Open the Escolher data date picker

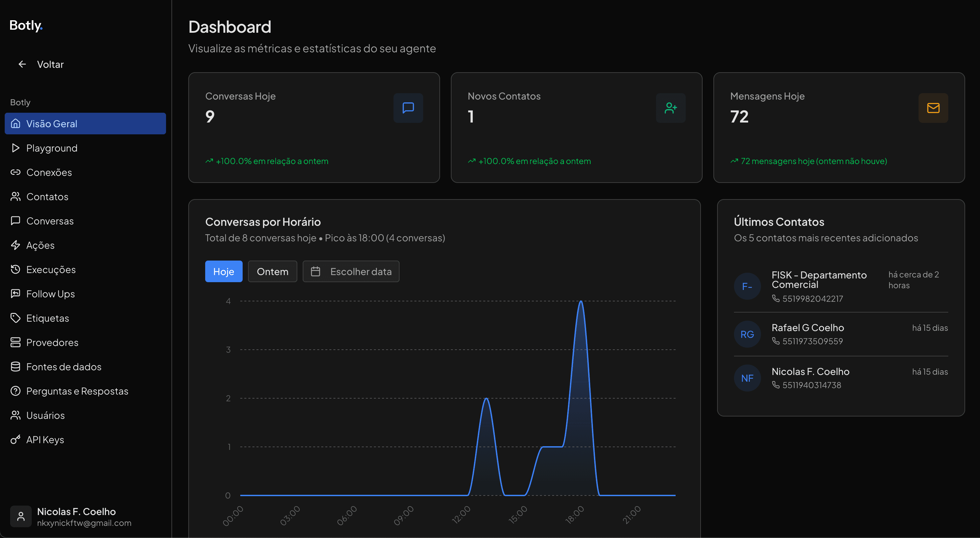pyautogui.click(x=351, y=271)
